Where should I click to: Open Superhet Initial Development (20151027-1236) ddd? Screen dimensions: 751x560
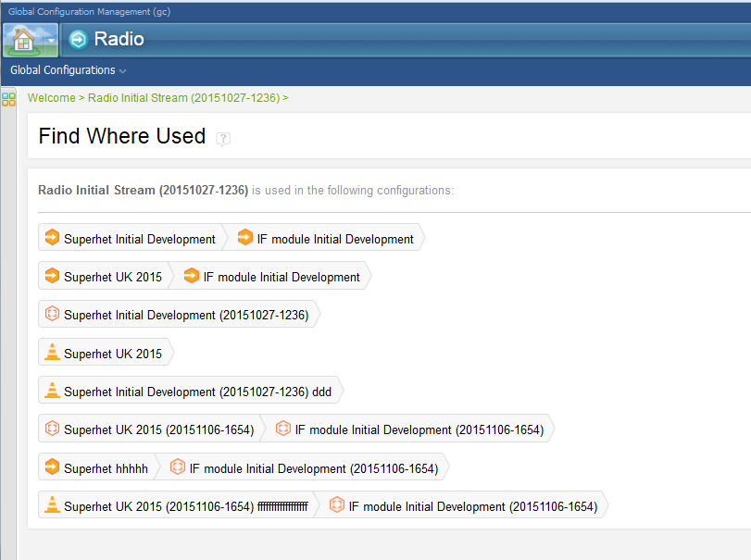coord(197,392)
